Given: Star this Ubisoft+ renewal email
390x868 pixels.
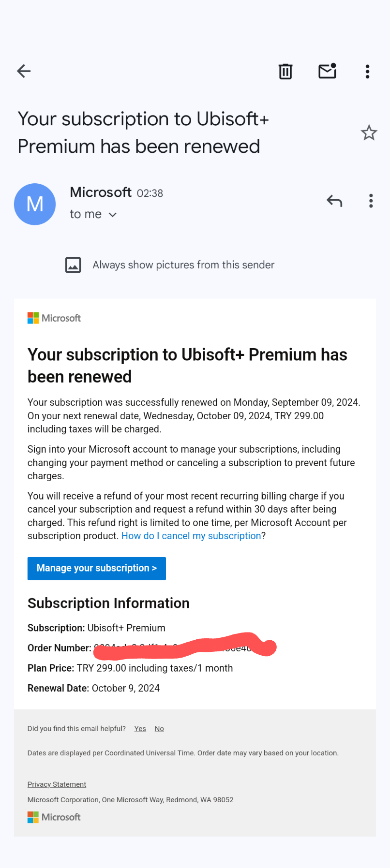Looking at the screenshot, I should coord(369,132).
